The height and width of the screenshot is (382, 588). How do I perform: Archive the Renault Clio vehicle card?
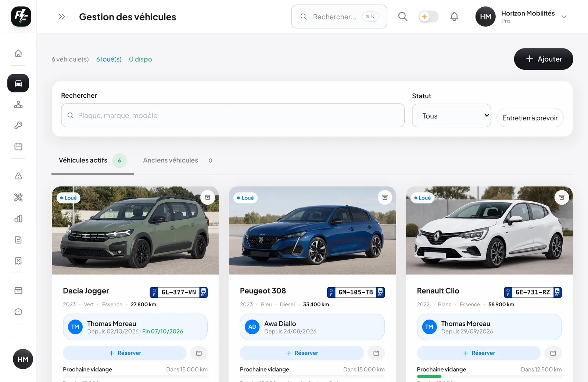pos(562,198)
